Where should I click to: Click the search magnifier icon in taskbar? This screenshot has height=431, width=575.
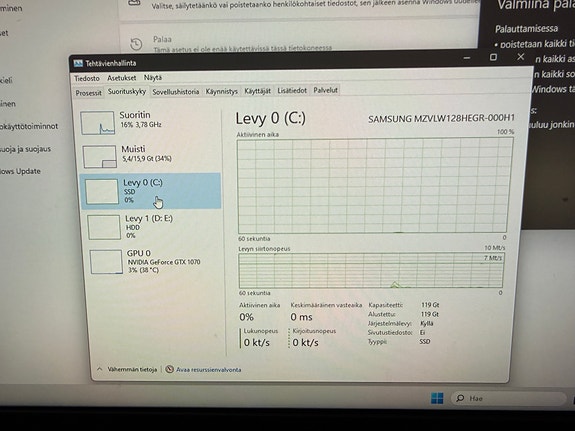point(460,398)
